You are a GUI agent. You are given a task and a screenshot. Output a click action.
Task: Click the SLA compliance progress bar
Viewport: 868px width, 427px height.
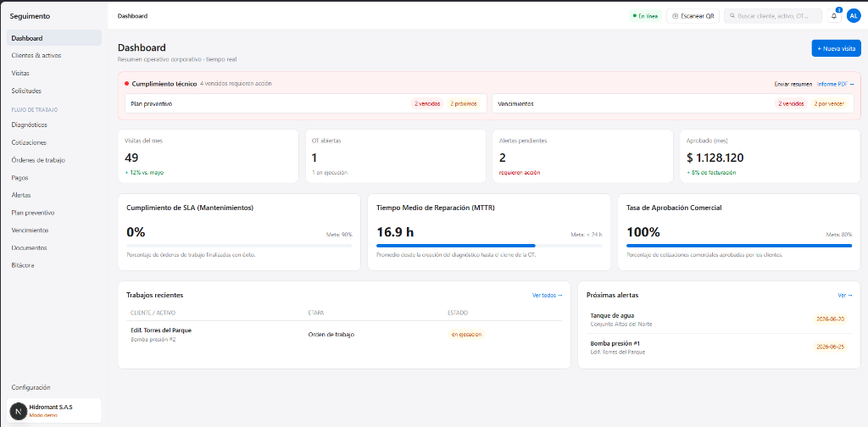[239, 246]
